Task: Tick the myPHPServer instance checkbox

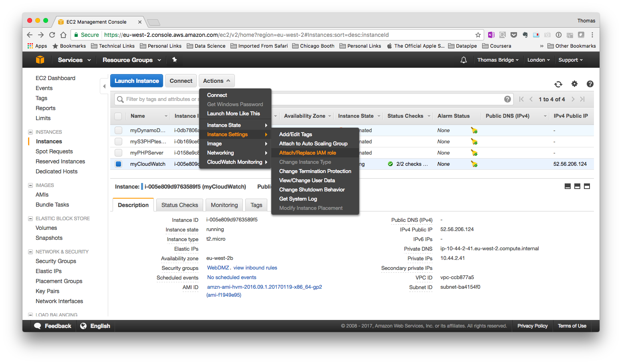Action: pyautogui.click(x=118, y=153)
